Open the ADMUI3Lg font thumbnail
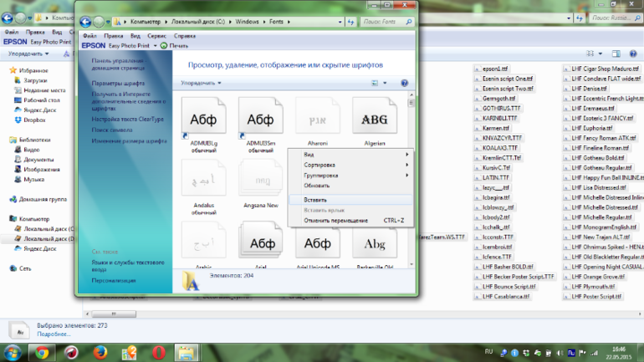Image resolution: width=644 pixels, height=362 pixels. pyautogui.click(x=203, y=119)
